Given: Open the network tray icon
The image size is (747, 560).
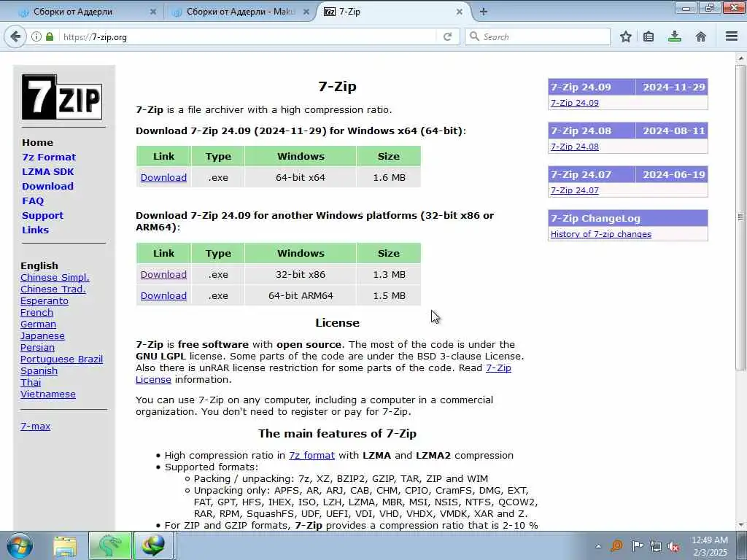Looking at the screenshot, I should click(656, 546).
